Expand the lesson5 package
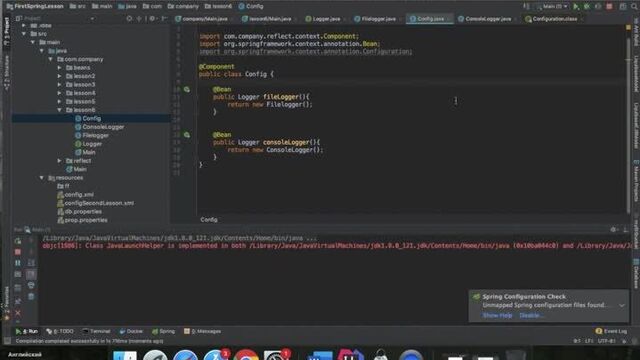640x360 pixels. coord(60,102)
